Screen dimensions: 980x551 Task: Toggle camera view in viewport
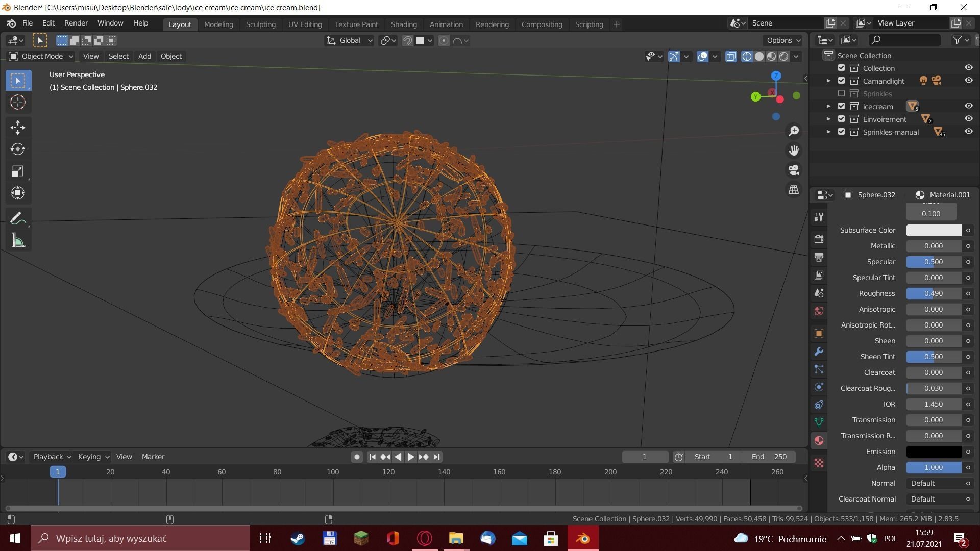tap(794, 170)
